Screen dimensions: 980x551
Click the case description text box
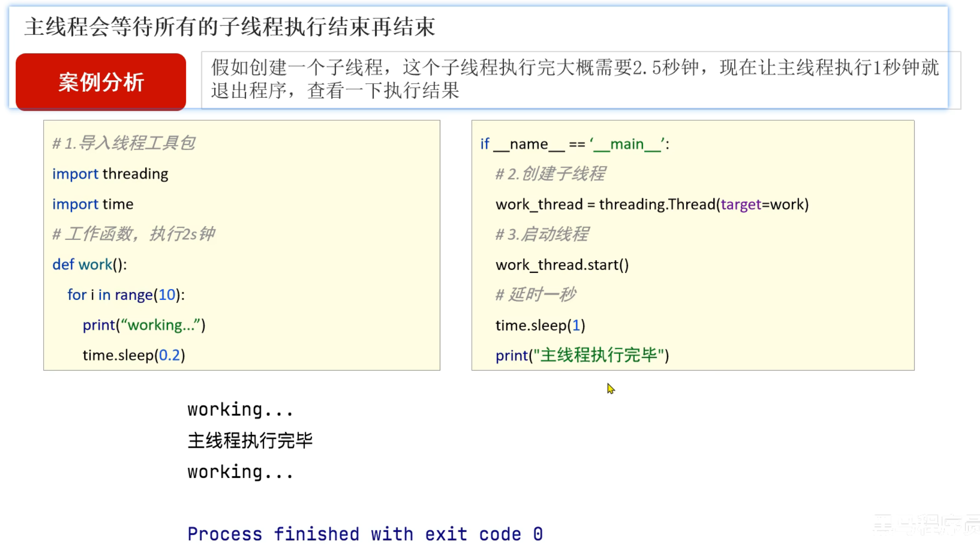tap(575, 79)
